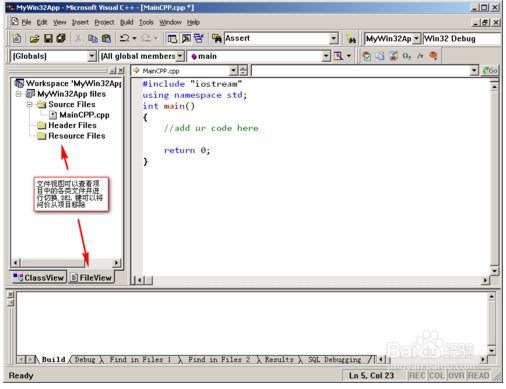Open the Edit menu
This screenshot has width=506, height=389.
click(42, 22)
